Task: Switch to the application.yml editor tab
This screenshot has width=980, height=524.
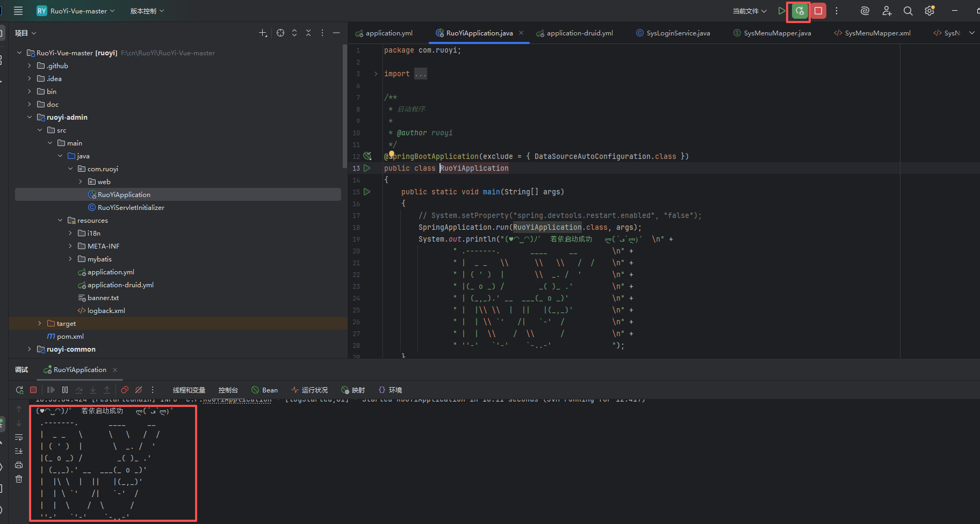Action: 384,33
